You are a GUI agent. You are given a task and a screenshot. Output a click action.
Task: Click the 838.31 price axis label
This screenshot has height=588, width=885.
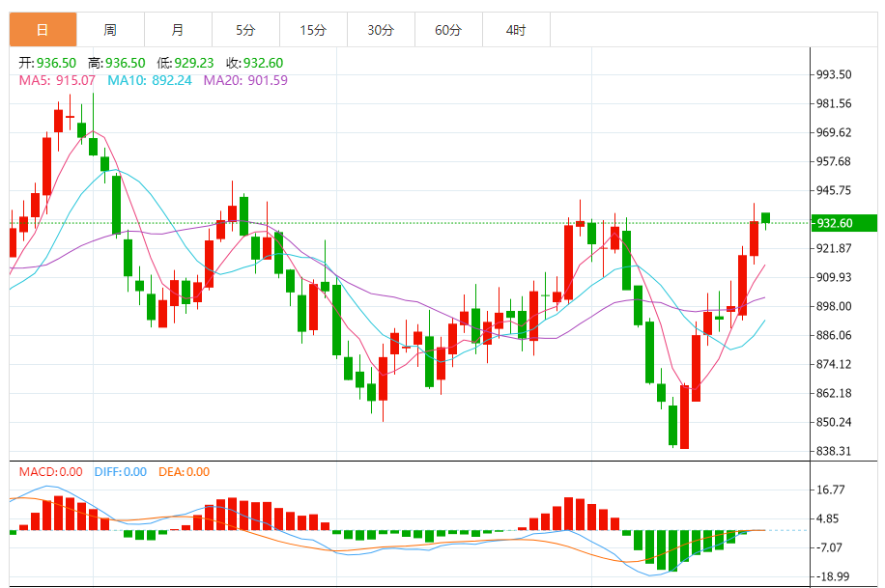[834, 451]
